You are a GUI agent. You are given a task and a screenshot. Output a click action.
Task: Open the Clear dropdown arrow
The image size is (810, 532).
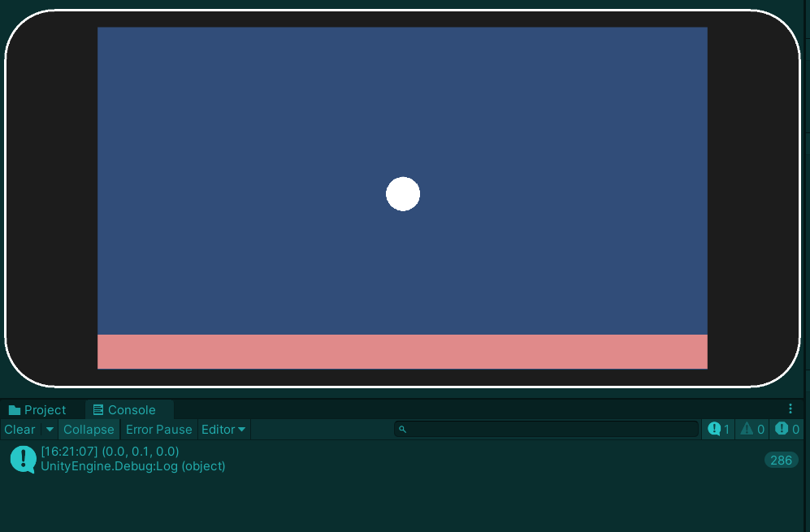(x=49, y=429)
